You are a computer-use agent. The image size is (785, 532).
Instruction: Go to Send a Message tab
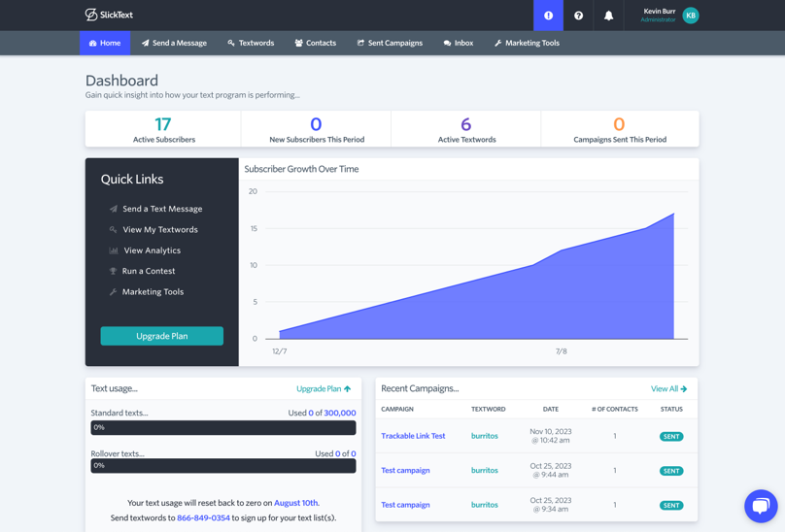[174, 43]
